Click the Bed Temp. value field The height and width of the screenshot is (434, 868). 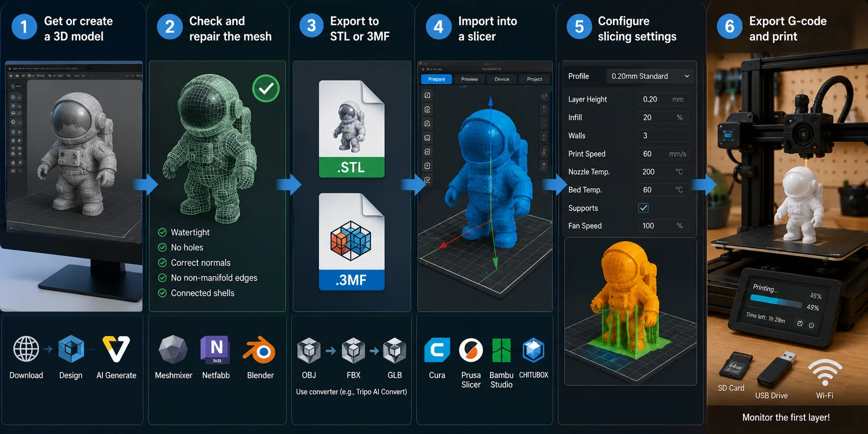(x=663, y=190)
